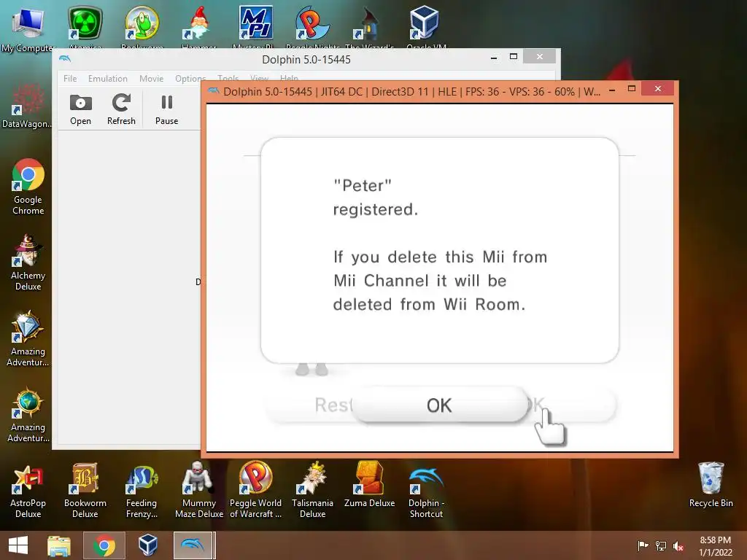This screenshot has width=747, height=560.
Task: Select the Peggle World of Warcraft icon
Action: [256, 490]
